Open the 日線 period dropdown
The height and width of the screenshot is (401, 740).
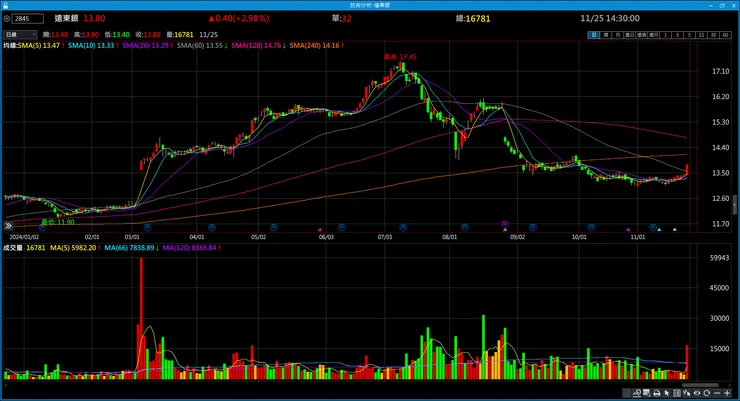pyautogui.click(x=20, y=34)
